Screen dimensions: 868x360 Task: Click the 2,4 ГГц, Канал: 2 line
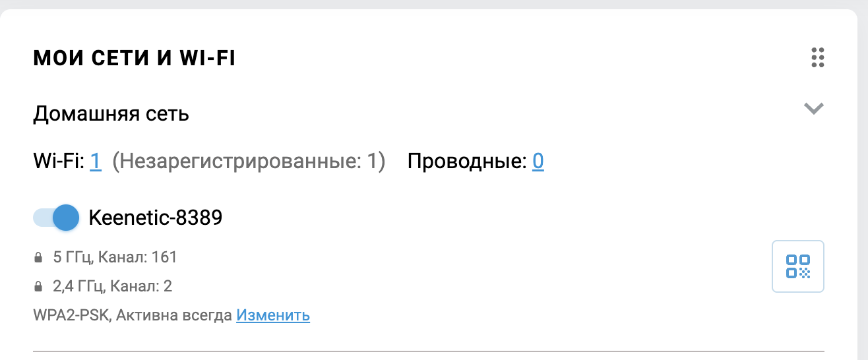point(112,287)
